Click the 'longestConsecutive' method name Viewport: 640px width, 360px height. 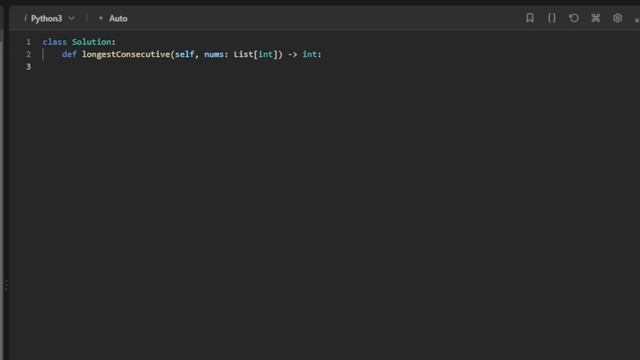pos(126,54)
